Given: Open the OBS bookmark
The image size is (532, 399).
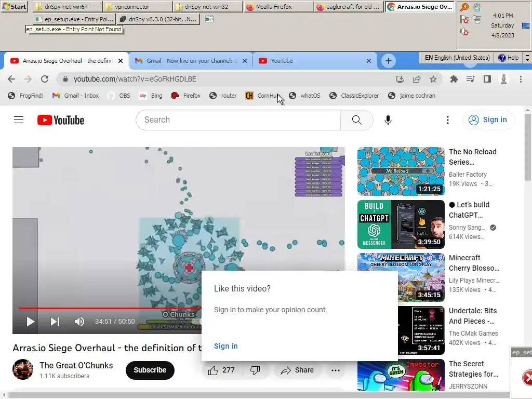Looking at the screenshot, I should (x=119, y=96).
